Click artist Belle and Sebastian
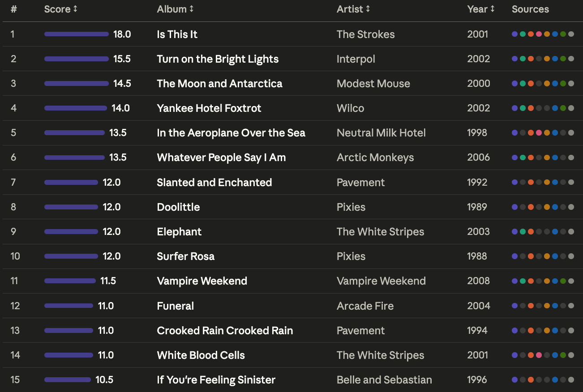The width and height of the screenshot is (583, 392). click(x=384, y=380)
